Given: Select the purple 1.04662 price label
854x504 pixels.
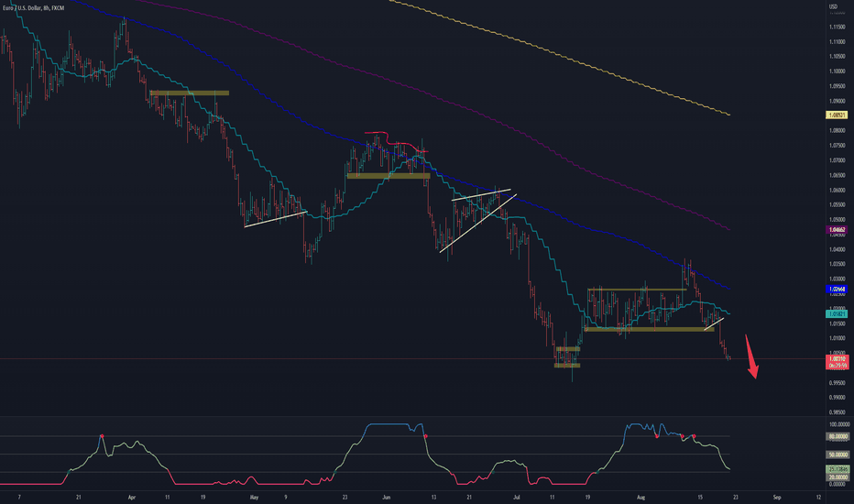Looking at the screenshot, I should [838, 230].
